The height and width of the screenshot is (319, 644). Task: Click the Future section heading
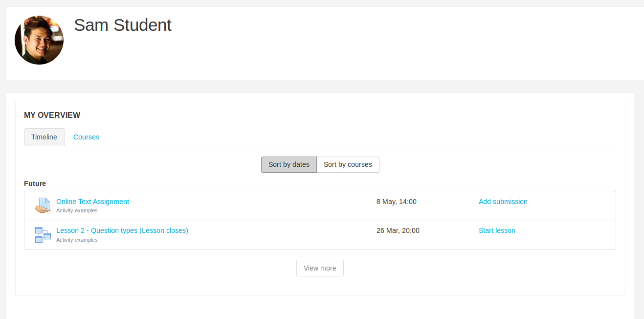coord(35,183)
